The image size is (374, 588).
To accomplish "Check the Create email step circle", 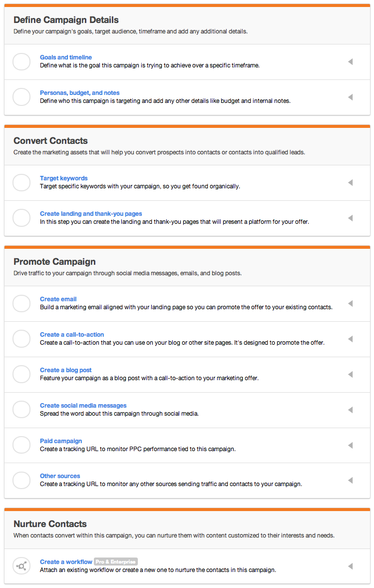I will 21,303.
